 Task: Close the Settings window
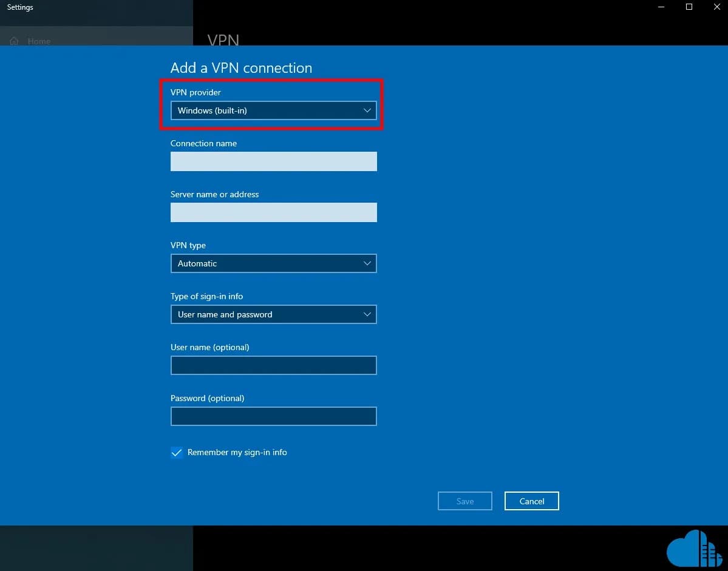[x=716, y=7]
